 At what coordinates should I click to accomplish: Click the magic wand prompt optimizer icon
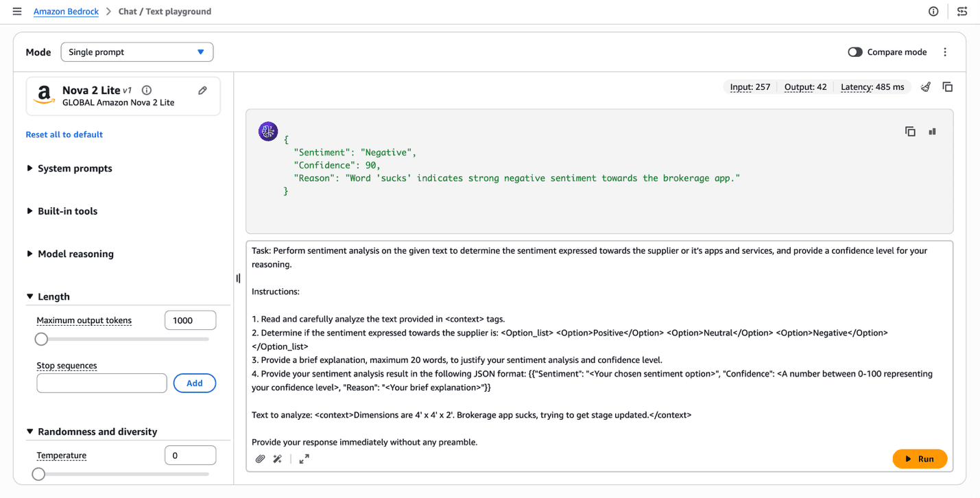278,459
